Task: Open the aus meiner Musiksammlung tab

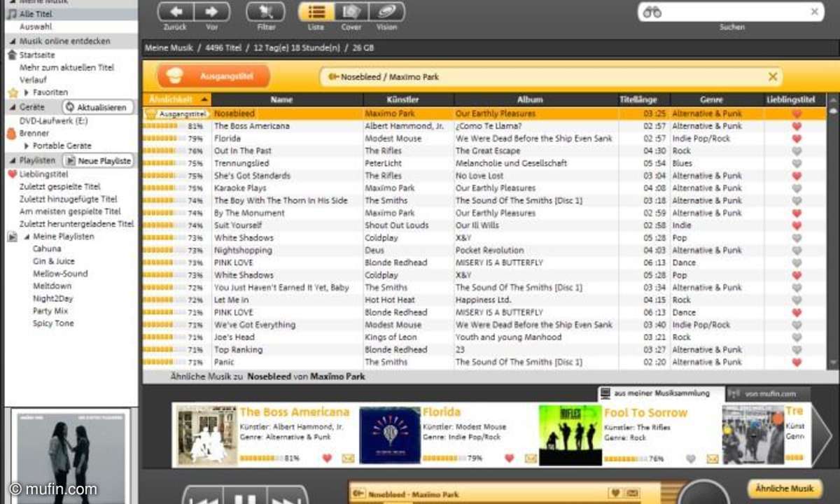Action: point(661,393)
